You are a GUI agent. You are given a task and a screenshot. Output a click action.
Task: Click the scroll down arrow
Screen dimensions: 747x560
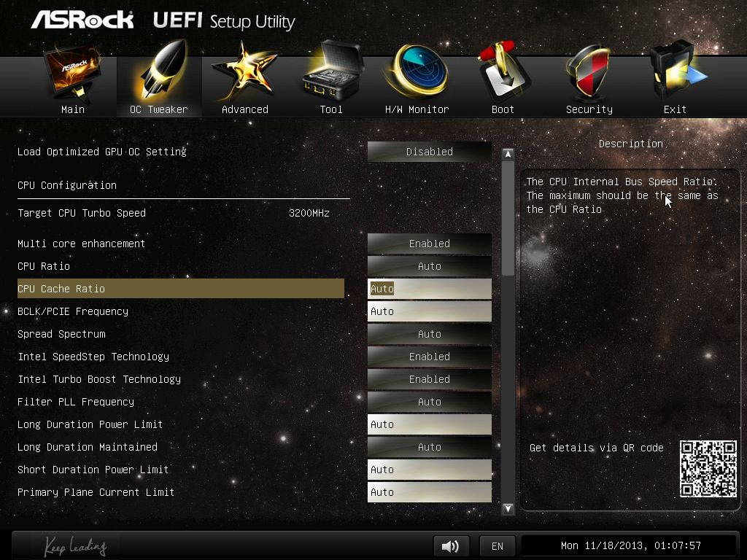[x=508, y=508]
